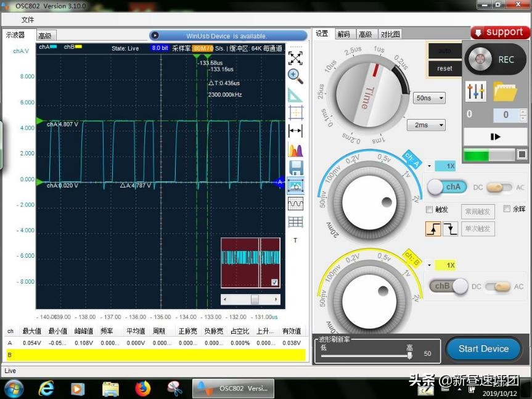Switch to the 解码 tab
Image resolution: width=532 pixels, height=399 pixels.
343,35
